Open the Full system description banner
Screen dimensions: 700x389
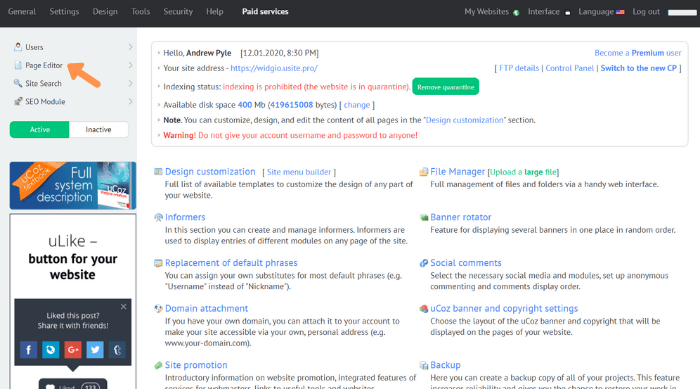coord(73,185)
